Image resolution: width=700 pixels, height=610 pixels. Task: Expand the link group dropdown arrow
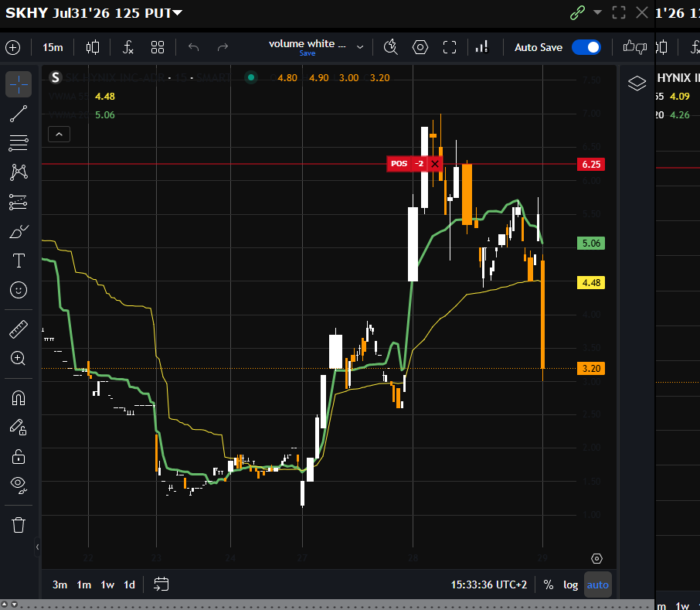coord(597,12)
